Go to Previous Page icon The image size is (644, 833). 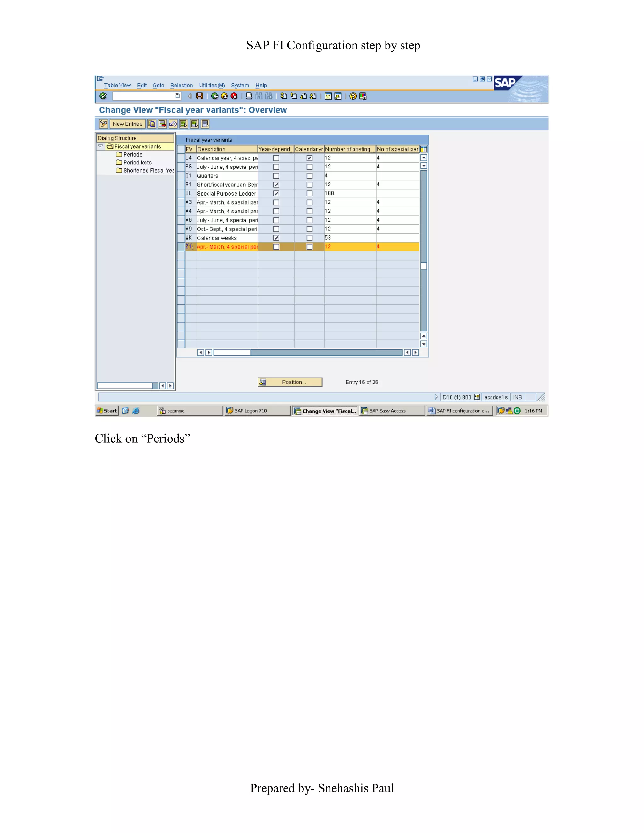click(x=293, y=96)
